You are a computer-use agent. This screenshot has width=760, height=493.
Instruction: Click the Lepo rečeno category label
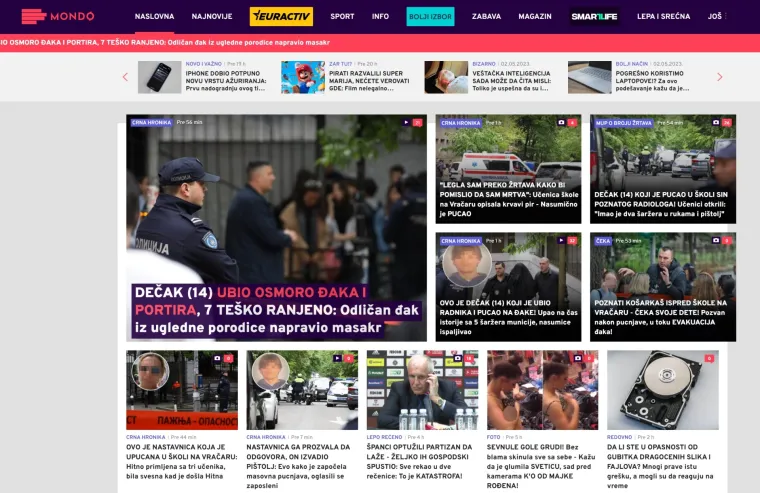point(384,437)
